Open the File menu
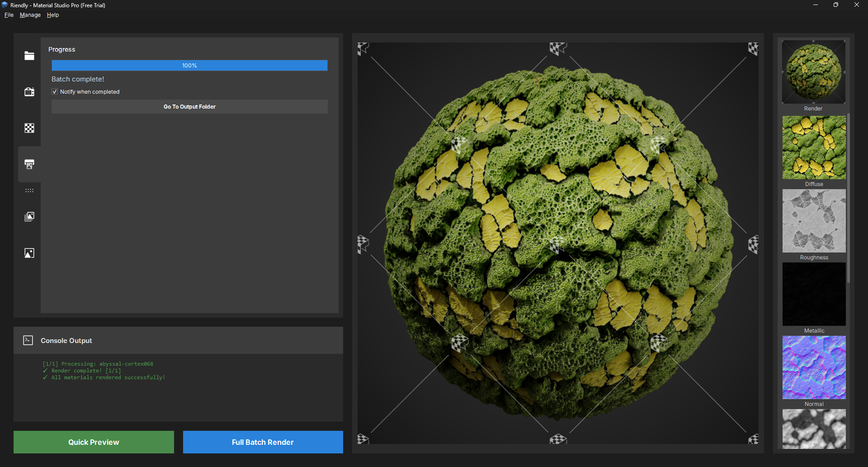 click(x=9, y=15)
